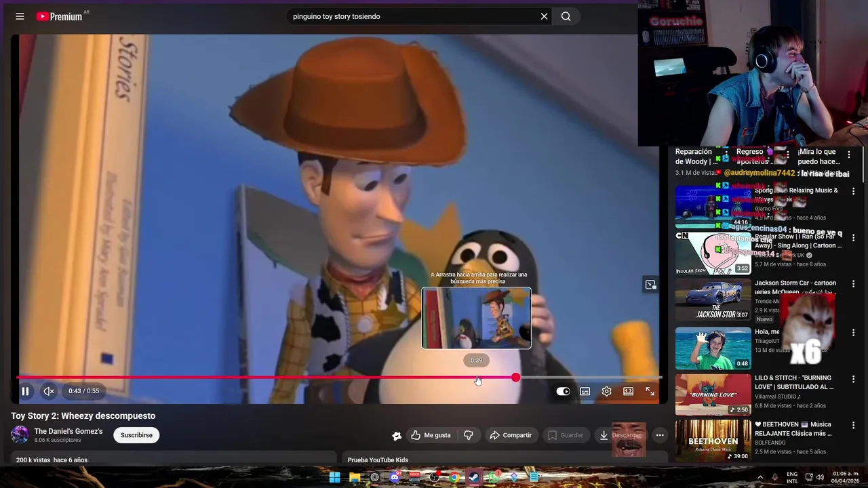This screenshot has width=868, height=488.
Task: Open the volume tray icon
Action: [820, 477]
